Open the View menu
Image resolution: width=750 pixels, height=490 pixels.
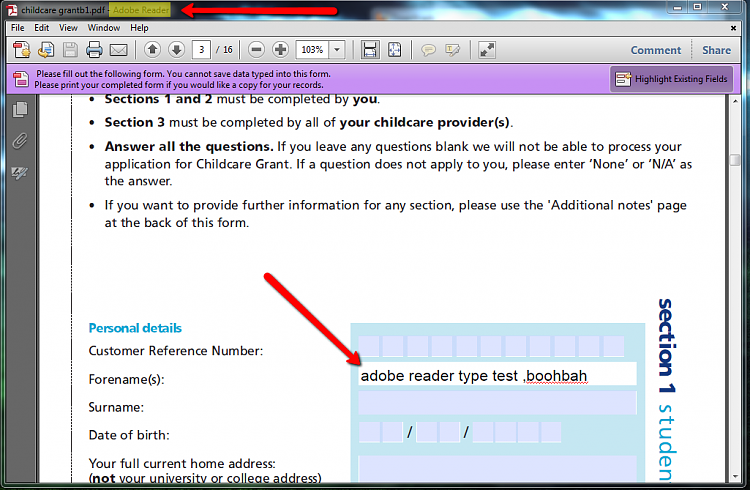(68, 28)
